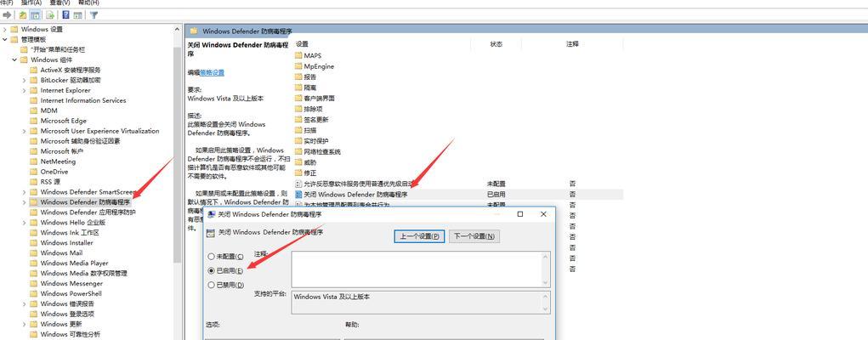Click inside the 注释 comment text box
The image size is (868, 340).
[x=417, y=269]
